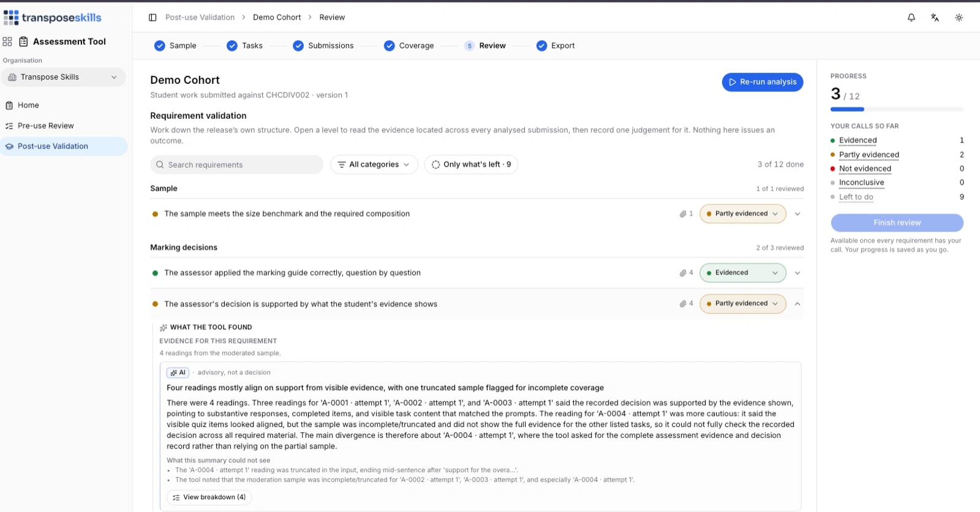Open the Demo Cohort breadcrumb link
980x512 pixels.
(277, 18)
